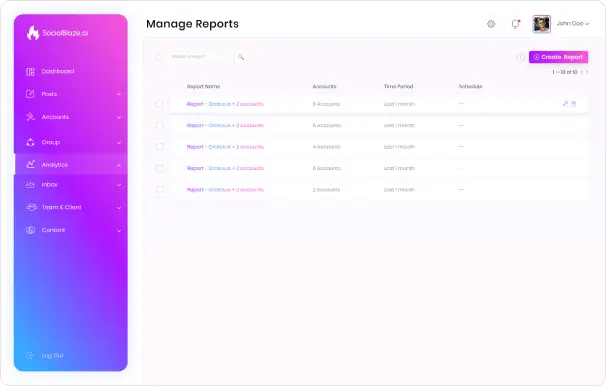Open the second report name link
The height and width of the screenshot is (386, 606).
pyautogui.click(x=225, y=126)
